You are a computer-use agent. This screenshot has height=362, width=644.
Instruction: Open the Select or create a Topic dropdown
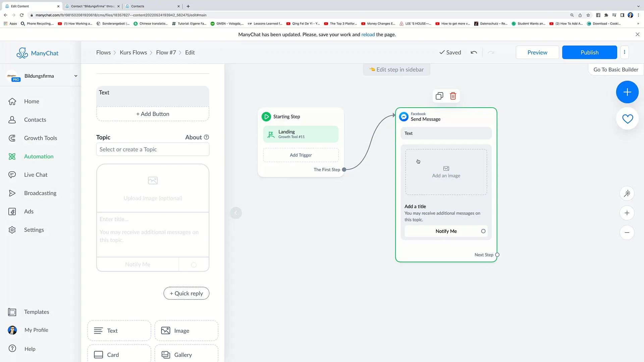tap(153, 149)
